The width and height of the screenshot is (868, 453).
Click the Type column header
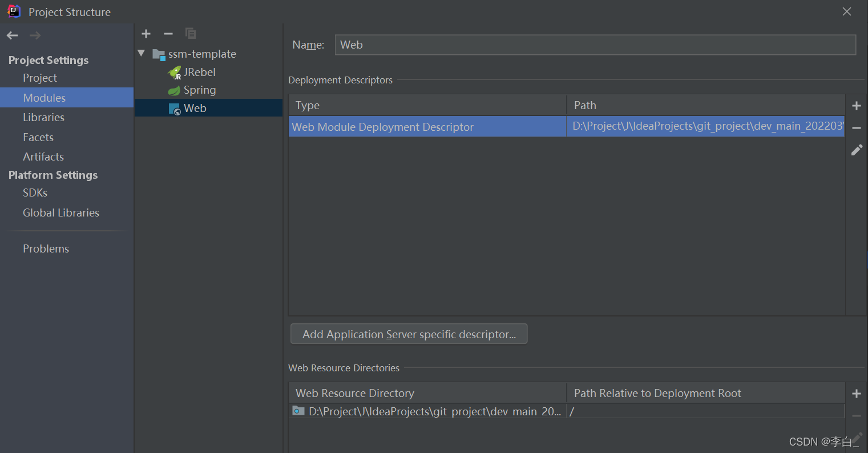pyautogui.click(x=427, y=105)
